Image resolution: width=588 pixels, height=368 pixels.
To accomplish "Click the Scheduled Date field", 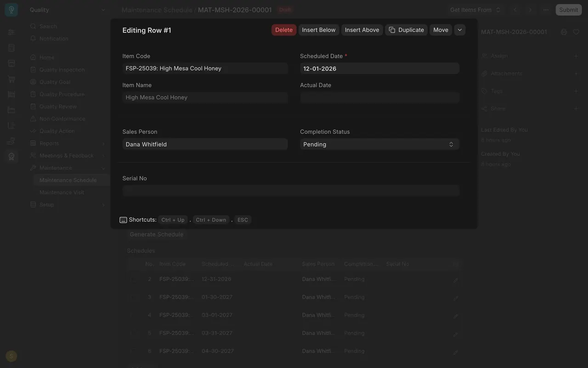I will click(379, 69).
